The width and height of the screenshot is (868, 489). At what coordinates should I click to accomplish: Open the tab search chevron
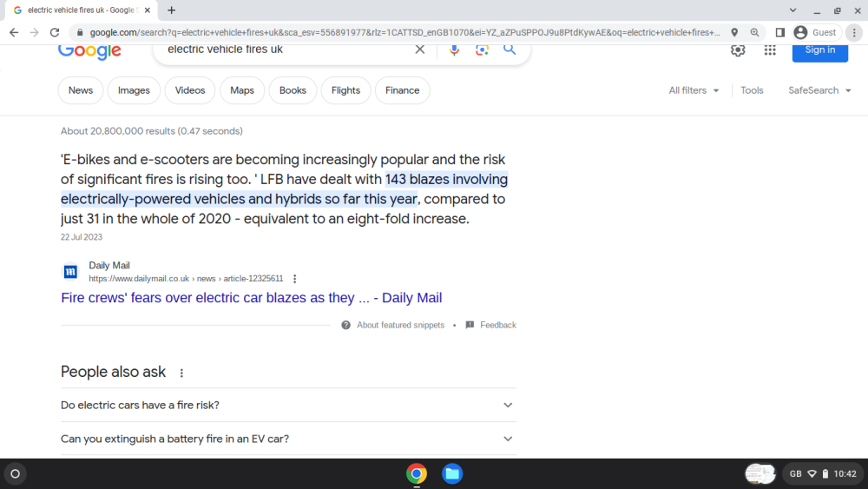pyautogui.click(x=792, y=10)
